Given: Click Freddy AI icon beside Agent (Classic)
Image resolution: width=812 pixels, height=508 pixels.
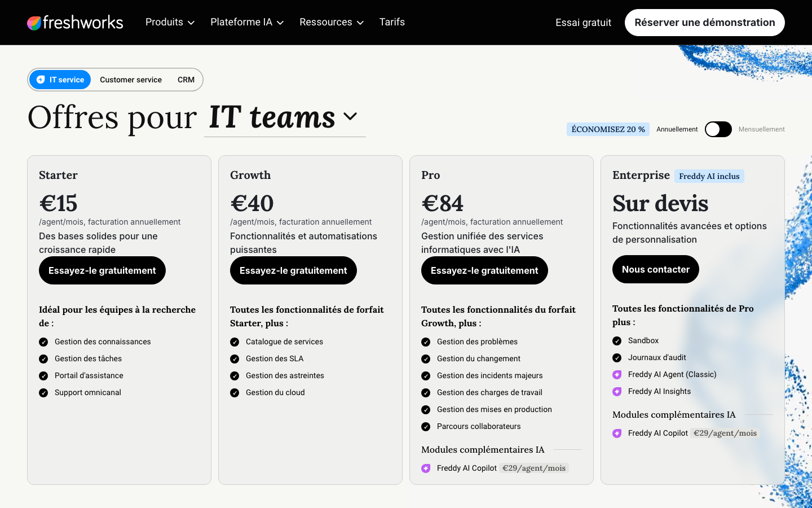Looking at the screenshot, I should pos(617,375).
